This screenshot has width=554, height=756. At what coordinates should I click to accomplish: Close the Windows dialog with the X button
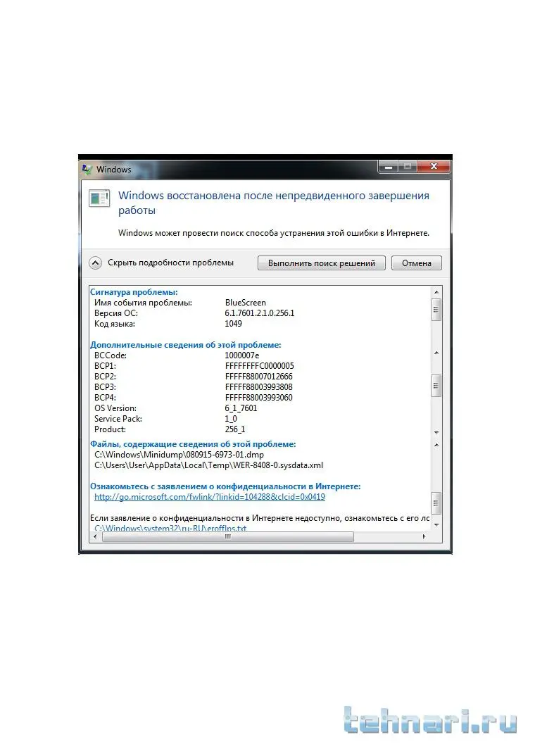434,166
